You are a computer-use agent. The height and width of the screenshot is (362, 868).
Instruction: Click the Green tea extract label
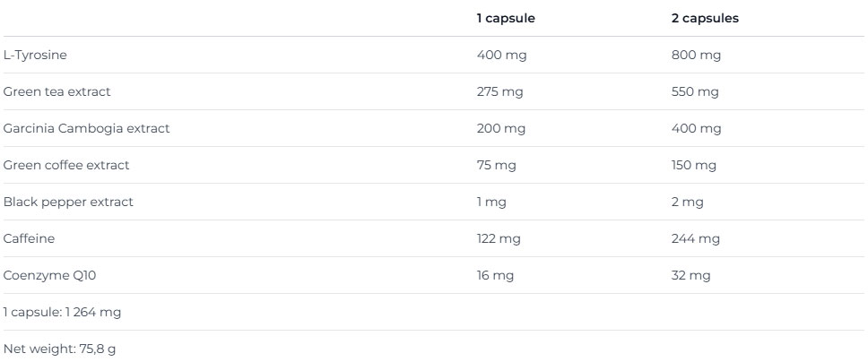coord(57,91)
